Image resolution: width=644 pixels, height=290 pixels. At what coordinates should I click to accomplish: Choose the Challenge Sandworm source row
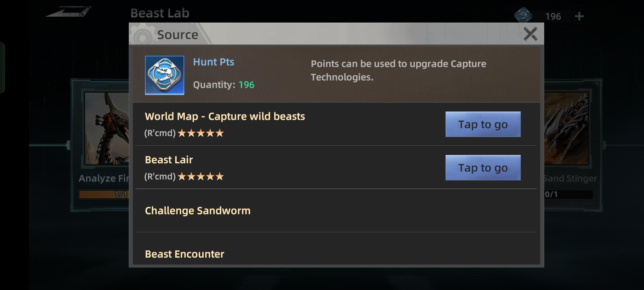click(x=197, y=211)
